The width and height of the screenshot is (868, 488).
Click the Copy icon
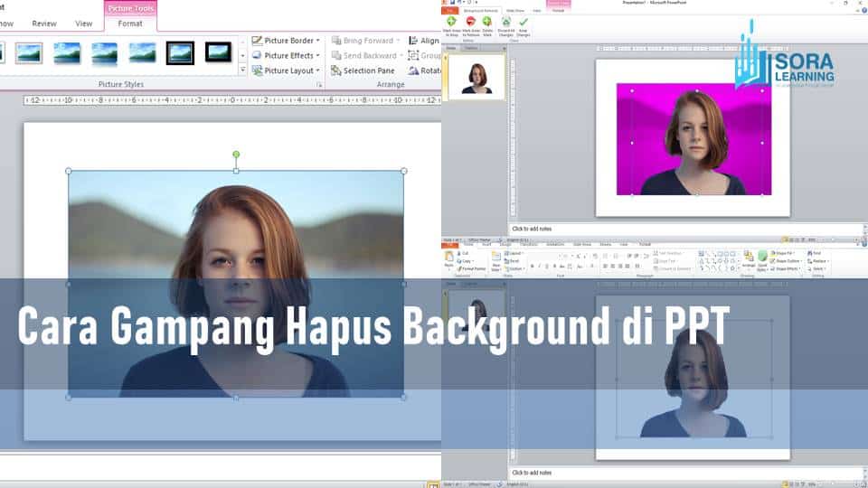coord(459,261)
